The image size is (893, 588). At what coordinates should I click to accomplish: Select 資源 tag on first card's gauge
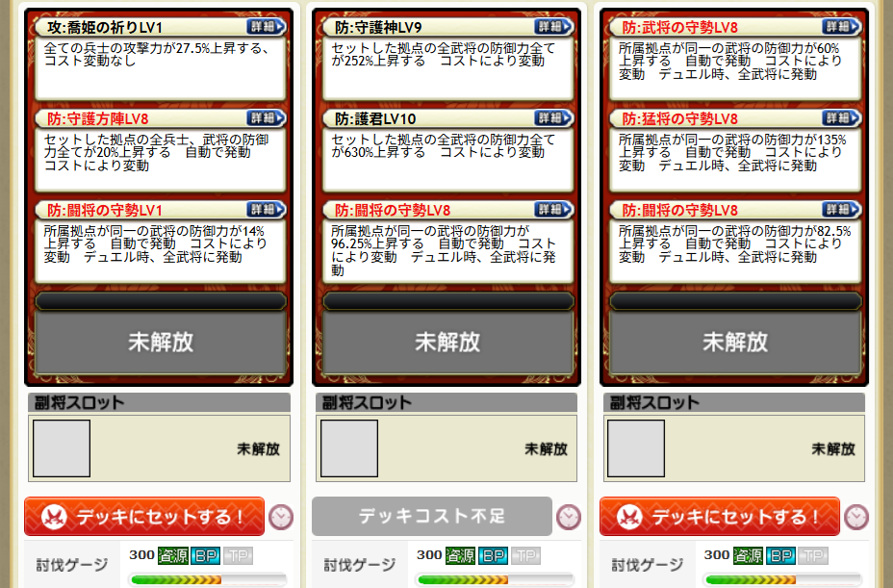click(173, 555)
